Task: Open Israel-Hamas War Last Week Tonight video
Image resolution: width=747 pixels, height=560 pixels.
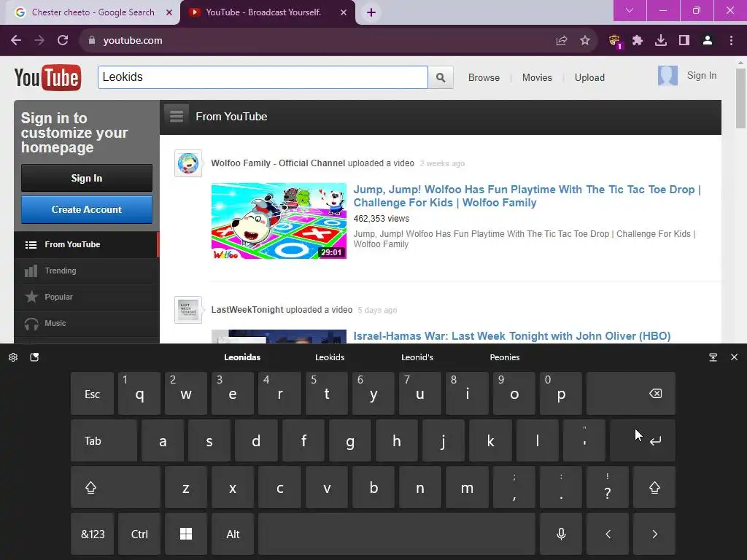Action: pos(512,336)
